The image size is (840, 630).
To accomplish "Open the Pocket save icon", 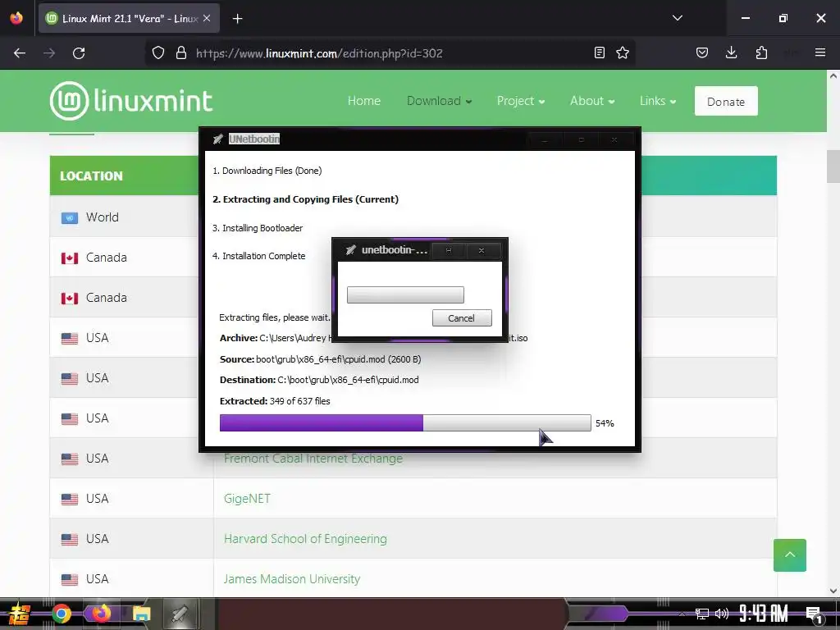I will point(702,52).
